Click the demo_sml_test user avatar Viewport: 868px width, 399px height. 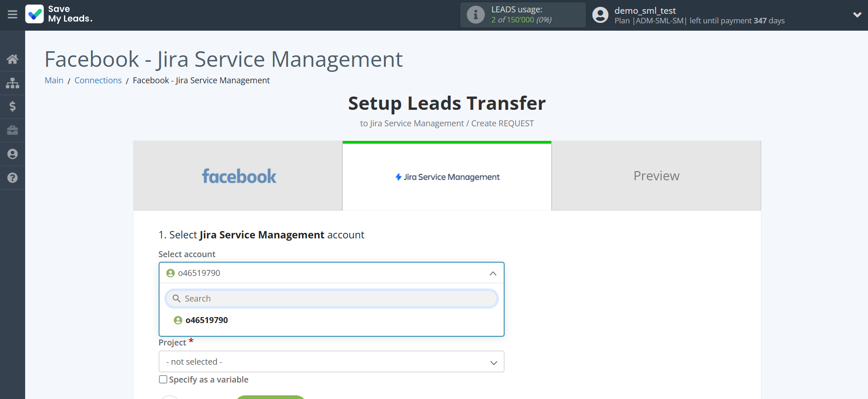tap(600, 15)
